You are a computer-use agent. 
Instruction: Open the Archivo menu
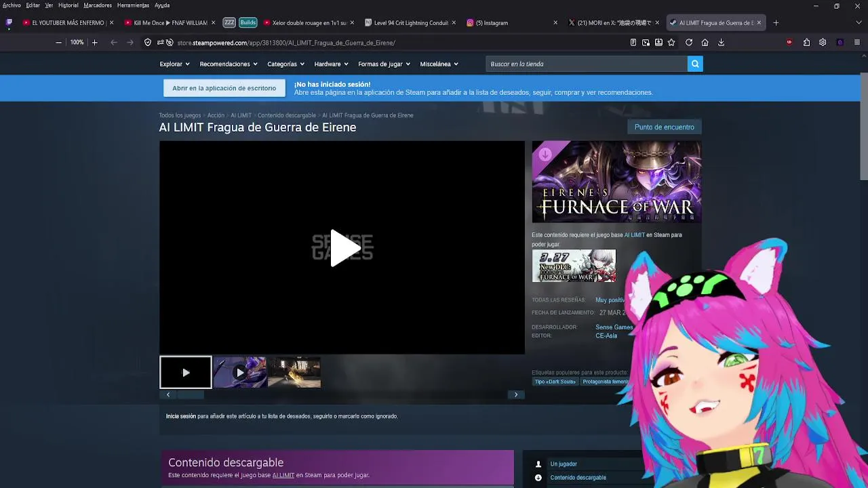click(12, 5)
